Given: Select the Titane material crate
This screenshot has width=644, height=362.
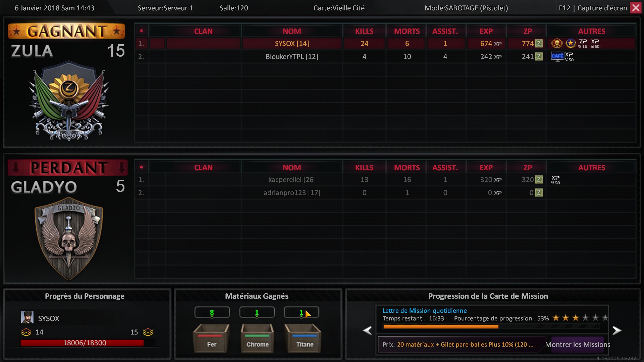Looking at the screenshot, I should [303, 338].
